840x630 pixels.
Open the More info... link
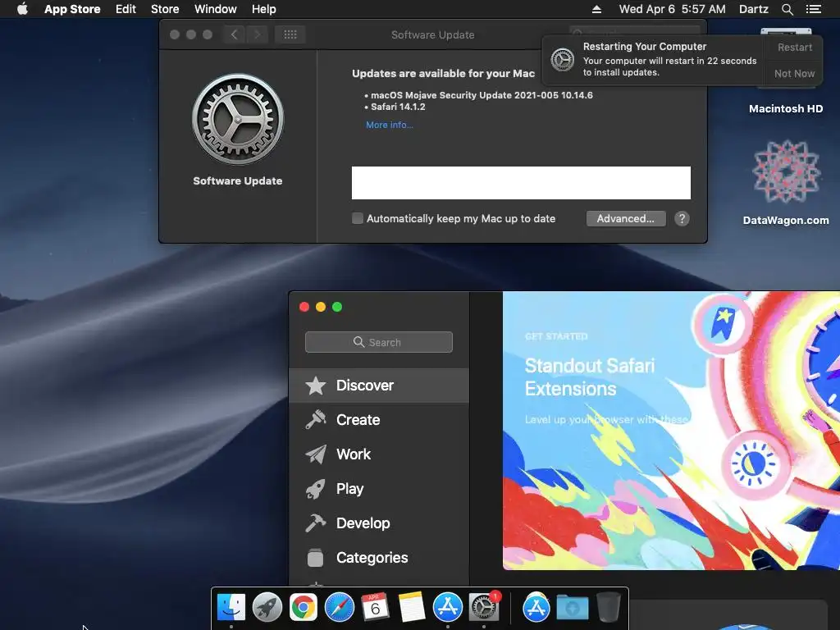coord(390,125)
